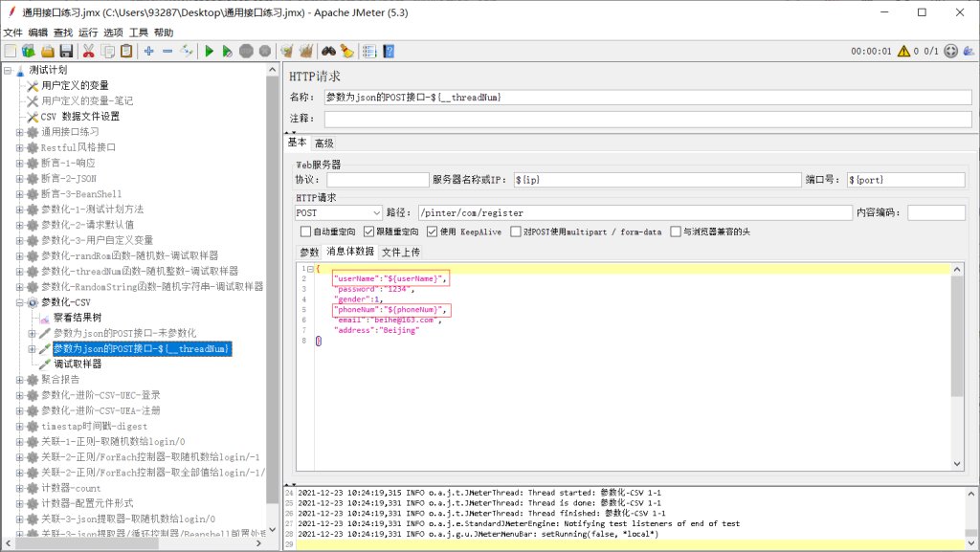This screenshot has height=552, width=980.
Task: Check 与浏览器兼容的头 checkbox
Action: pos(675,232)
